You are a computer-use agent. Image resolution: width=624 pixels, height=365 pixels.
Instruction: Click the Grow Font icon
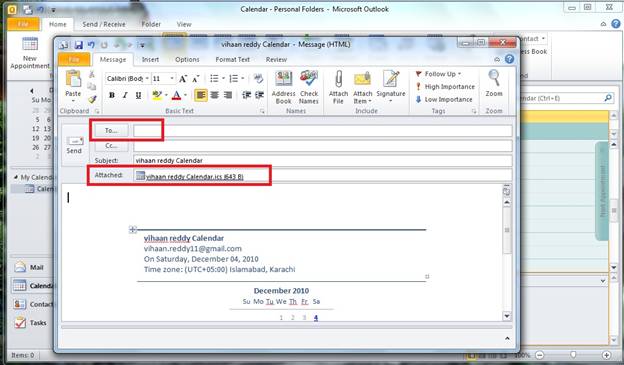coord(183,79)
